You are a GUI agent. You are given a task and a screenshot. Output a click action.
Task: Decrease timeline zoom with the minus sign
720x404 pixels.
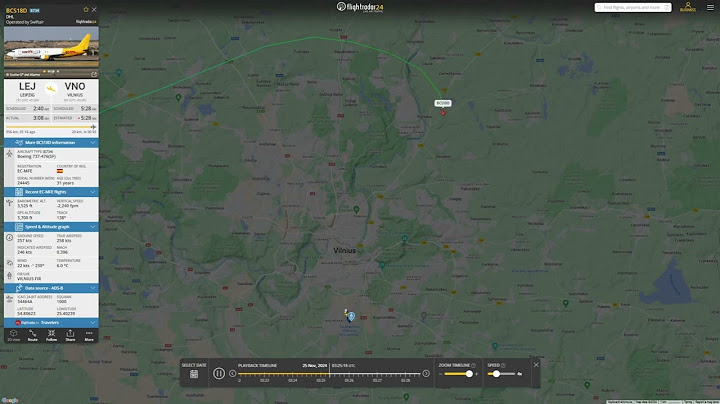pos(441,374)
